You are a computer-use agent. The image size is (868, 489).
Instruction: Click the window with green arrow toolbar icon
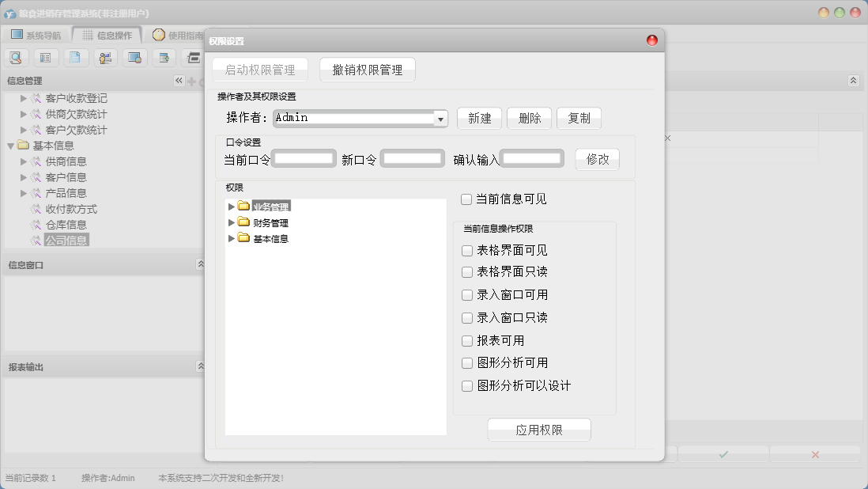164,58
